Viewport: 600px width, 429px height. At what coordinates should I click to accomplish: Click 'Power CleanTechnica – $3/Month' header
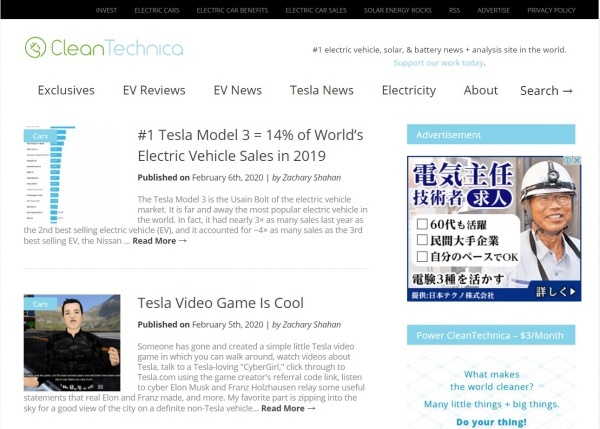491,335
